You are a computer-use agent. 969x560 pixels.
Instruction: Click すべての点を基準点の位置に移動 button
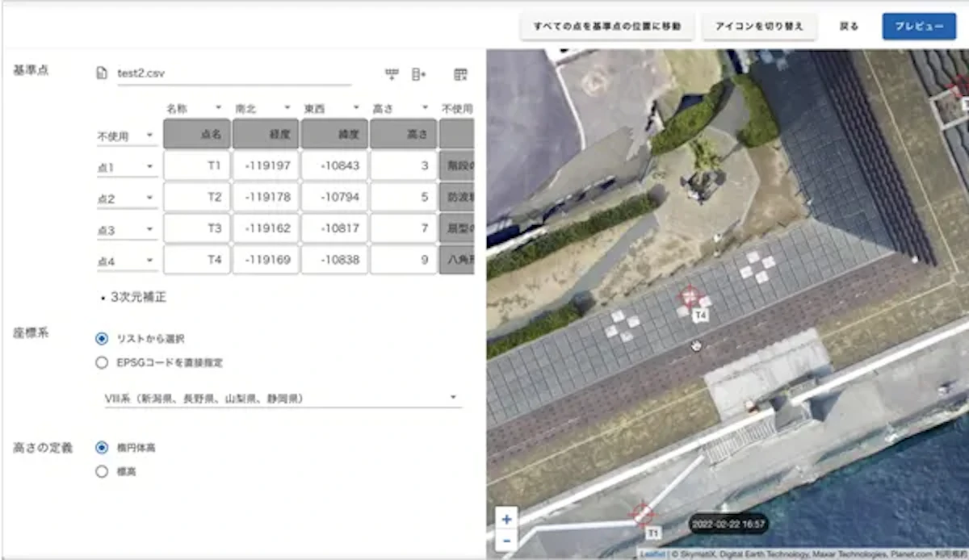(606, 26)
